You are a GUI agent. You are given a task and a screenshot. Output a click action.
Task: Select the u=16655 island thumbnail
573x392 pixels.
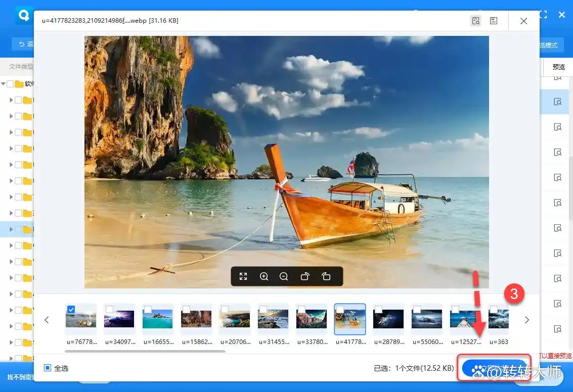pos(158,320)
